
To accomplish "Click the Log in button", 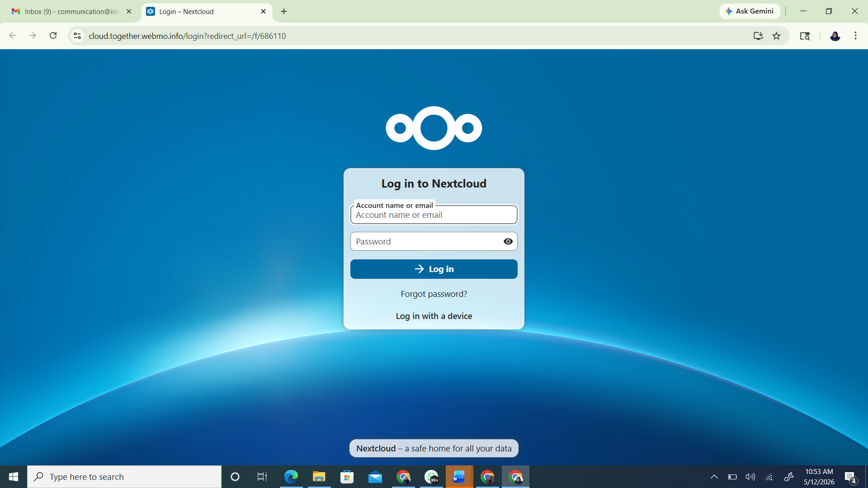I will (434, 269).
